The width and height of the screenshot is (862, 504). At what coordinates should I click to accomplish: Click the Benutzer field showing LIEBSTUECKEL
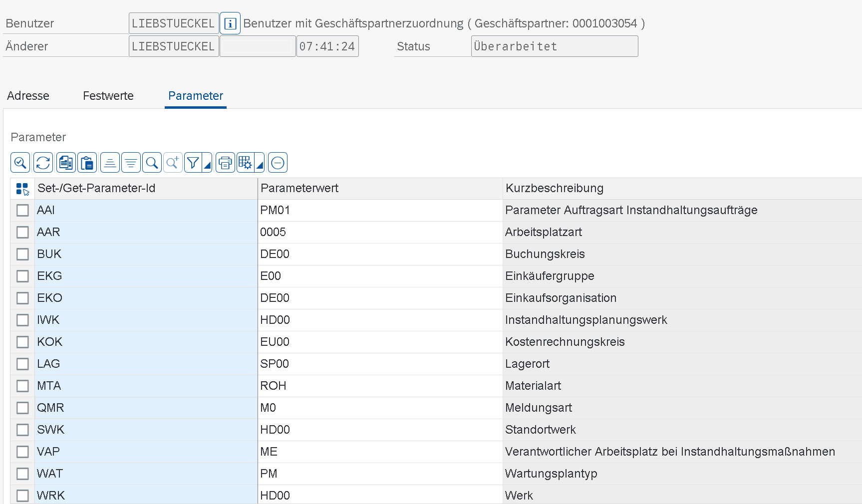click(174, 23)
